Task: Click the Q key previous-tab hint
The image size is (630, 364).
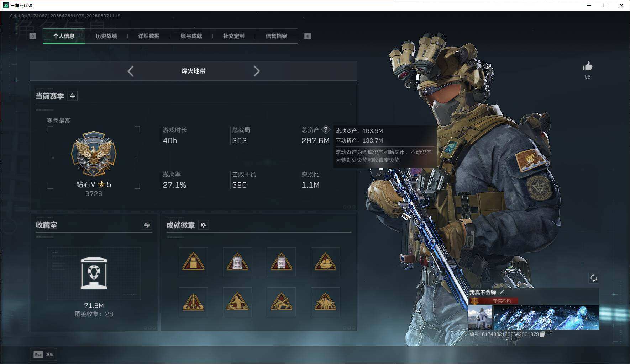Action: (33, 36)
